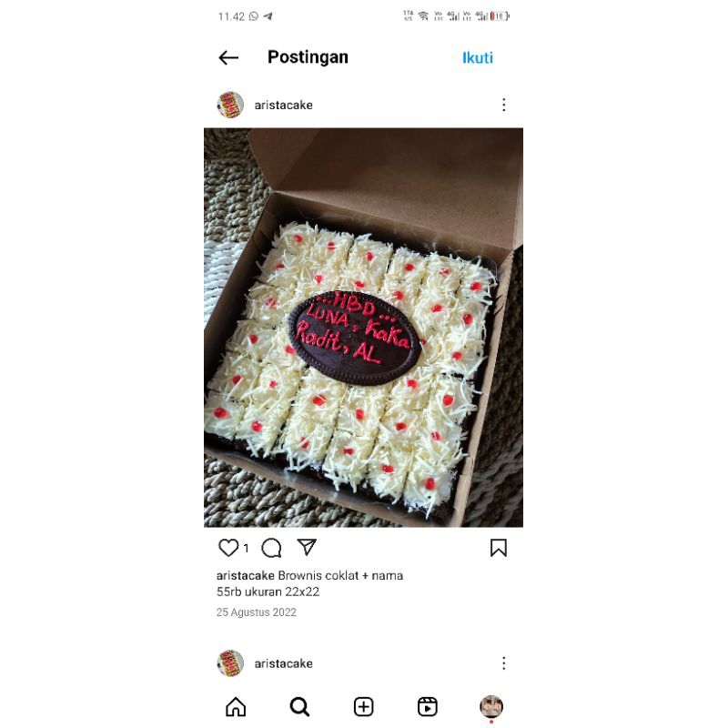Tap the back arrow beside Postingan

point(228,57)
